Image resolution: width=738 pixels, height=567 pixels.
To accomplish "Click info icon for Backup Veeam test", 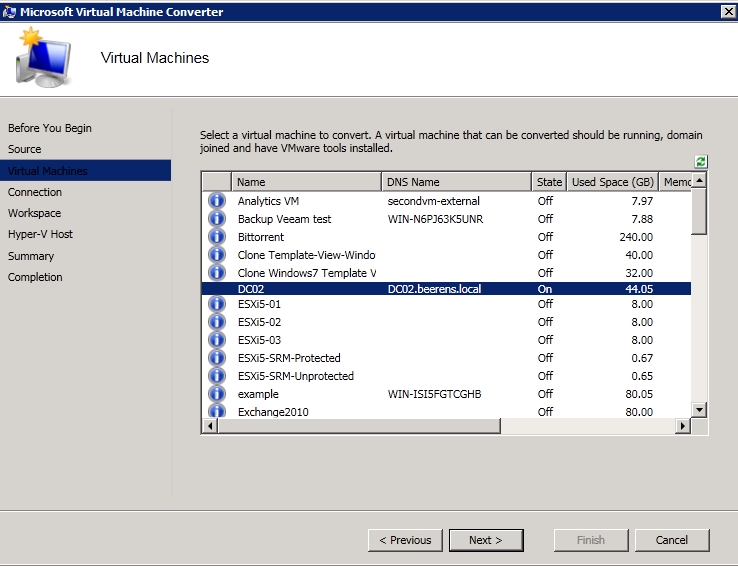I will pyautogui.click(x=217, y=219).
